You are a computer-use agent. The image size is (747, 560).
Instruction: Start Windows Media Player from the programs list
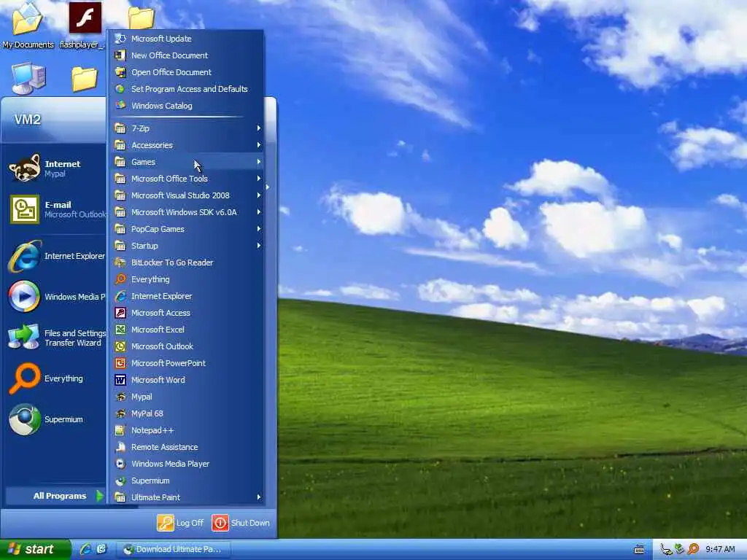coord(187,463)
